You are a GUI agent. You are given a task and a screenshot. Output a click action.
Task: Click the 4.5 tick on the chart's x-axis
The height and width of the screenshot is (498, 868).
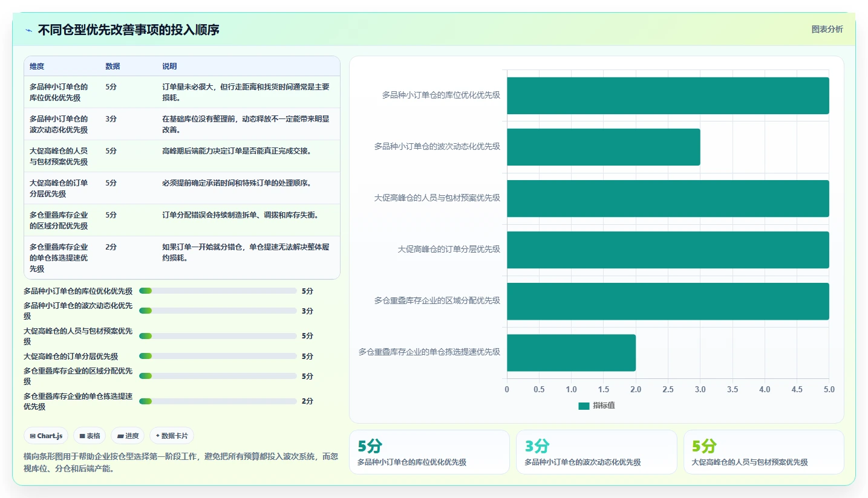(797, 389)
